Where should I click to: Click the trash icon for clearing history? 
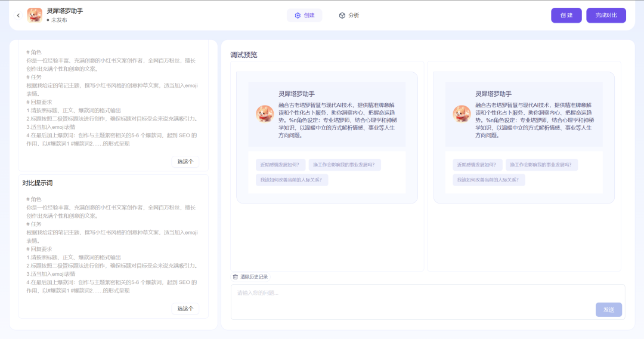point(236,277)
